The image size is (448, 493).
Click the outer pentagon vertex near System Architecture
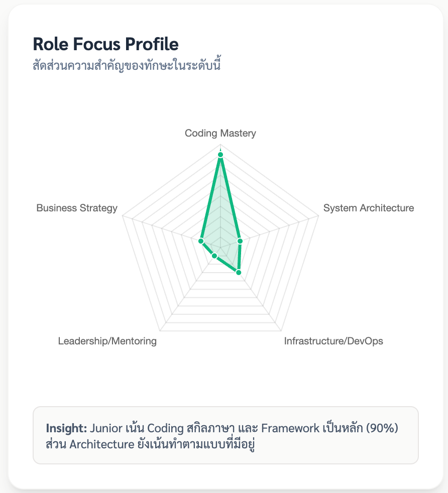click(x=318, y=217)
